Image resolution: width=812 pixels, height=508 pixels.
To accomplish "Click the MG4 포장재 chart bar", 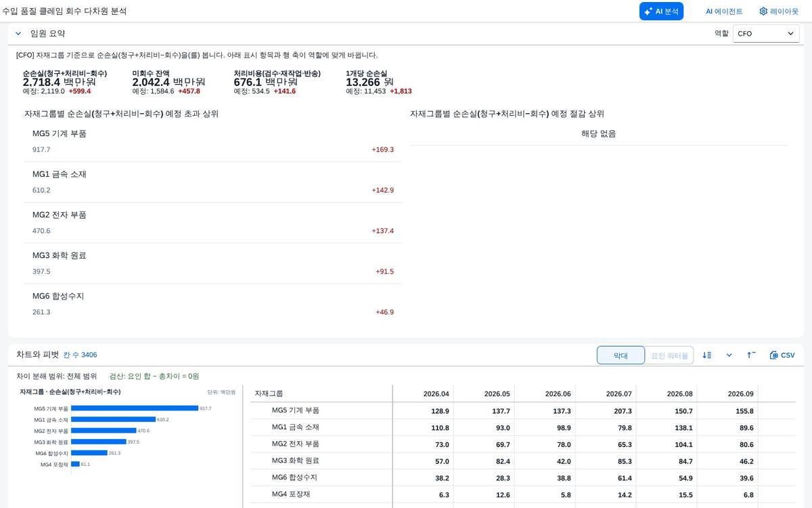I will (x=75, y=465).
